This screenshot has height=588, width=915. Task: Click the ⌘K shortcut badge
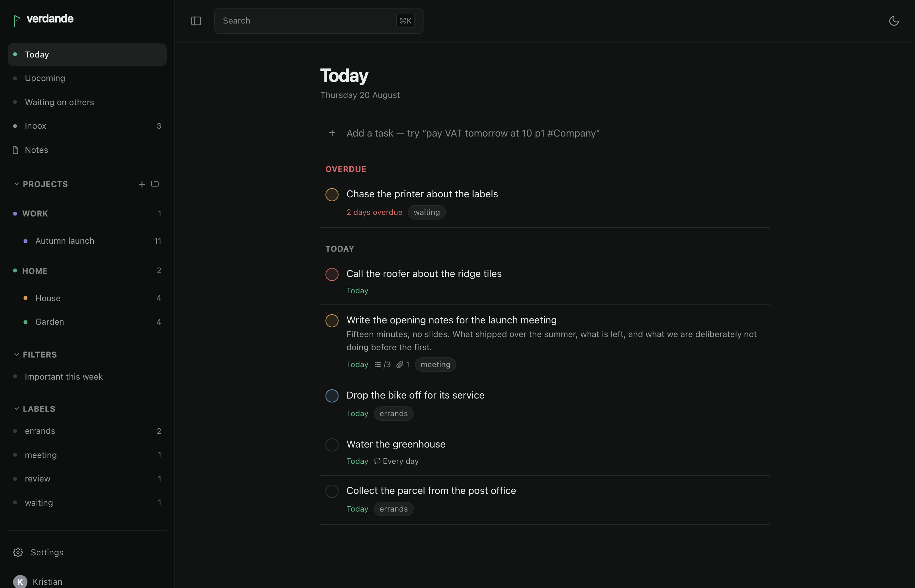tap(405, 21)
